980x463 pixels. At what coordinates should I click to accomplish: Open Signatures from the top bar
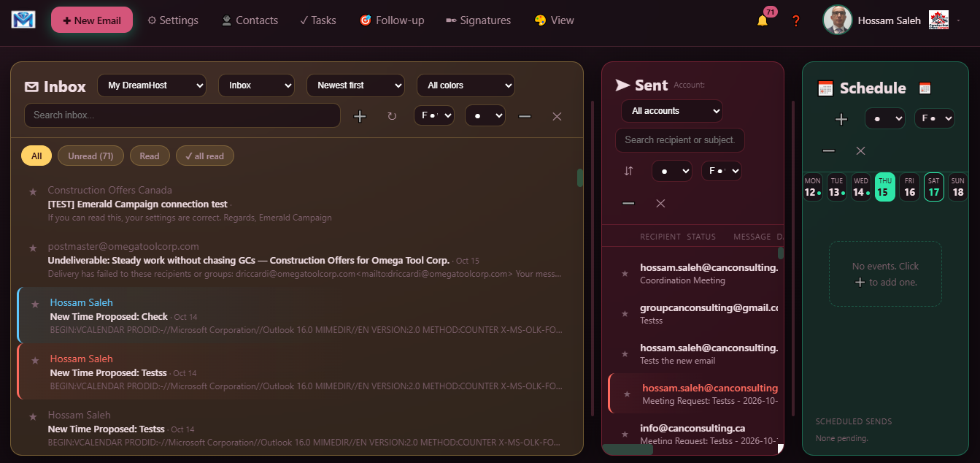point(478,20)
